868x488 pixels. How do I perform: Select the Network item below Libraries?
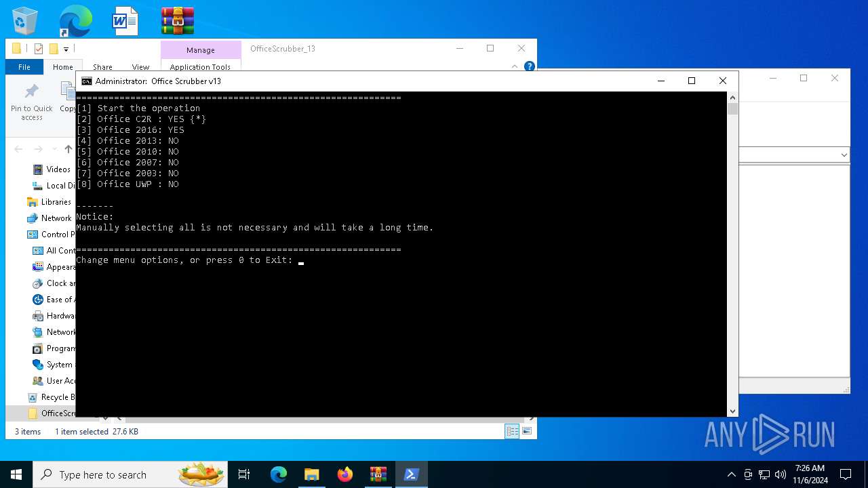pyautogui.click(x=49, y=218)
